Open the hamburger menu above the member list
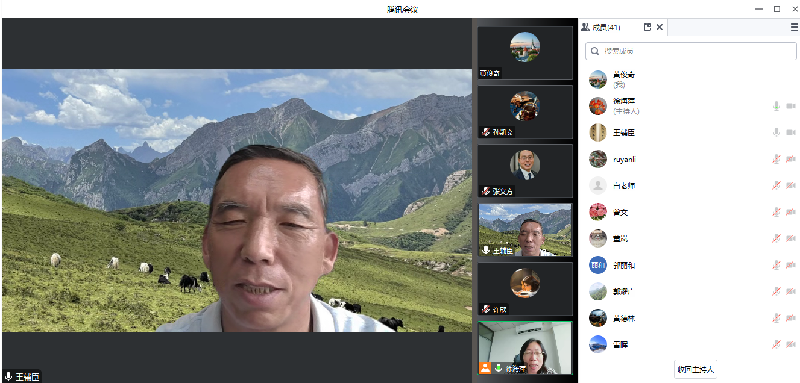 point(794,28)
